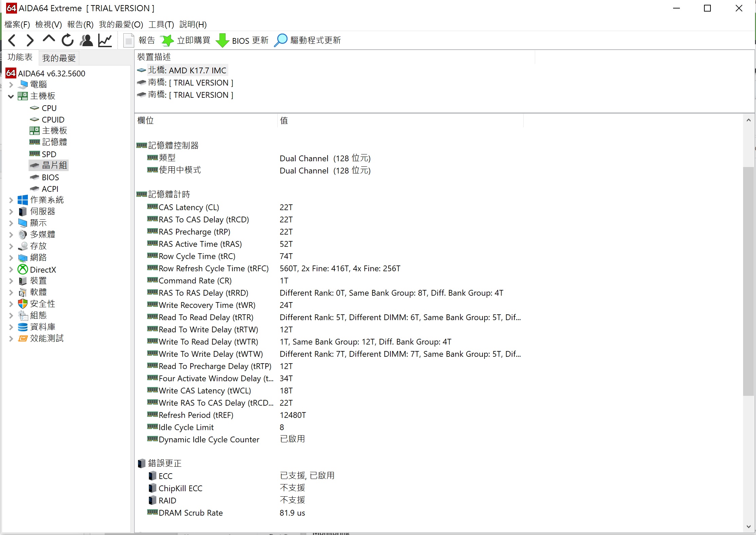Open the 說明(H) menu

pos(193,24)
